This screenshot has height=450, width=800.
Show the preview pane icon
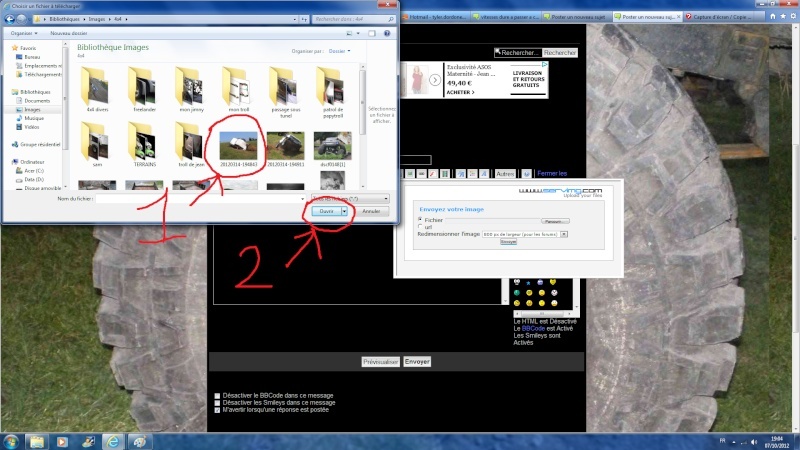tap(372, 33)
